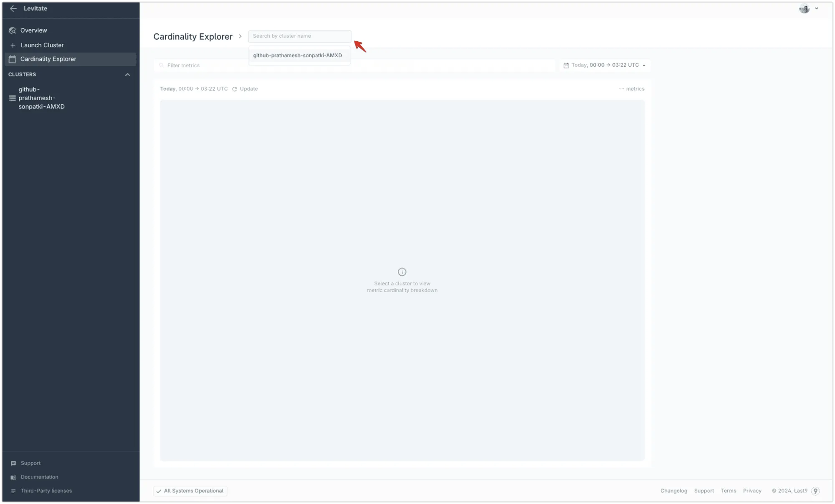835x504 pixels.
Task: Click the magnifier icon in Filter metrics
Action: (x=162, y=66)
